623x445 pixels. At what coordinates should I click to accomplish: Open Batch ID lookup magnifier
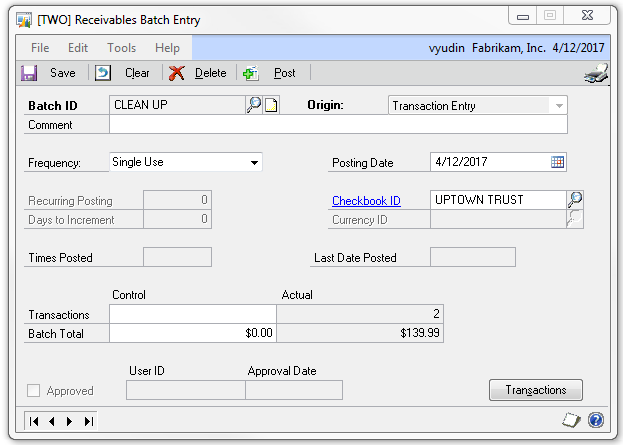[x=254, y=105]
